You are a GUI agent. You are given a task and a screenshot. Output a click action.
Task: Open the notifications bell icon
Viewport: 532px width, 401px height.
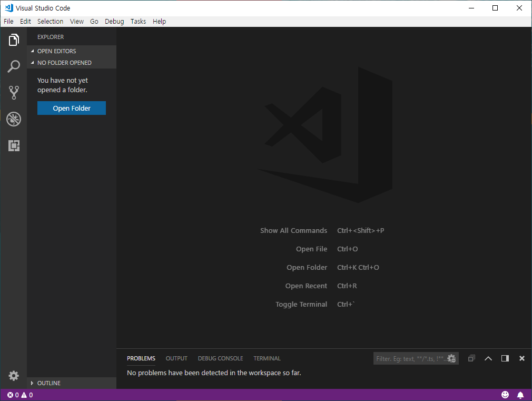(x=520, y=395)
